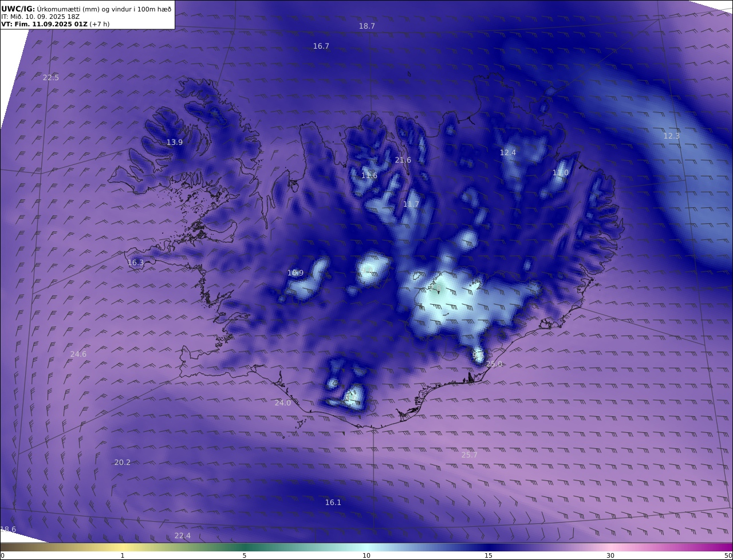The width and height of the screenshot is (733, 560).
Task: Click the Westfjords value 13.9
Action: 175,143
